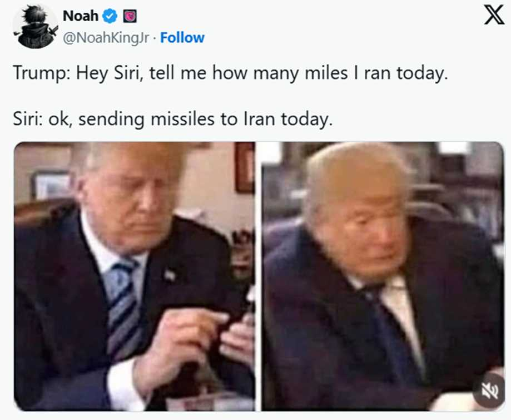Click the tweet line starting "Trump: Hey Siri"
The width and height of the screenshot is (511, 420).
point(230,73)
